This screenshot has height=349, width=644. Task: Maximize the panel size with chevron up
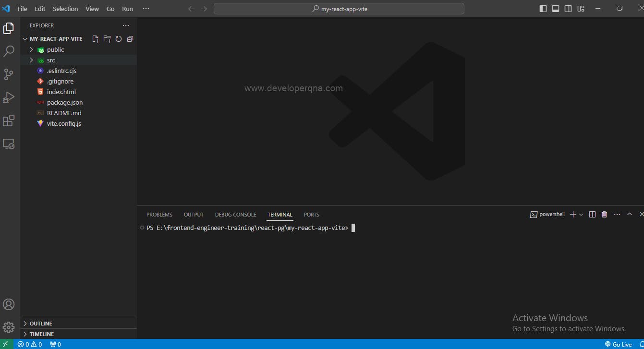(630, 214)
